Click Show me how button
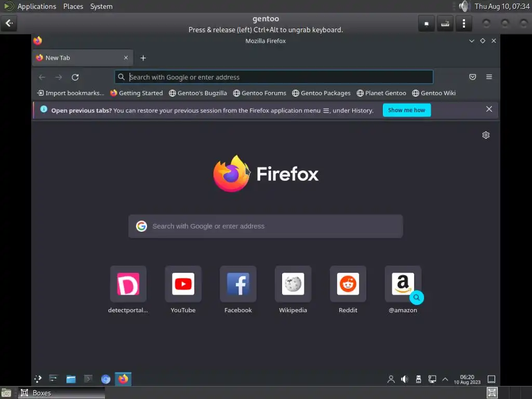 tap(407, 110)
